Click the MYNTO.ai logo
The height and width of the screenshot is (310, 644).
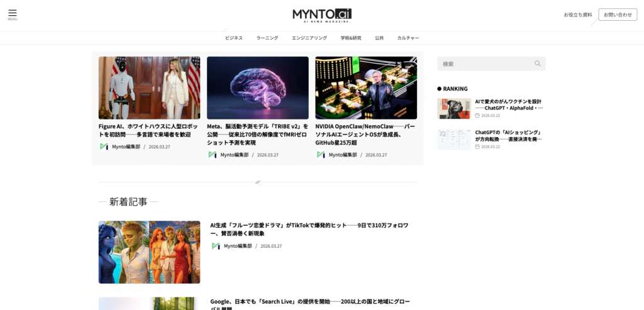click(x=322, y=14)
